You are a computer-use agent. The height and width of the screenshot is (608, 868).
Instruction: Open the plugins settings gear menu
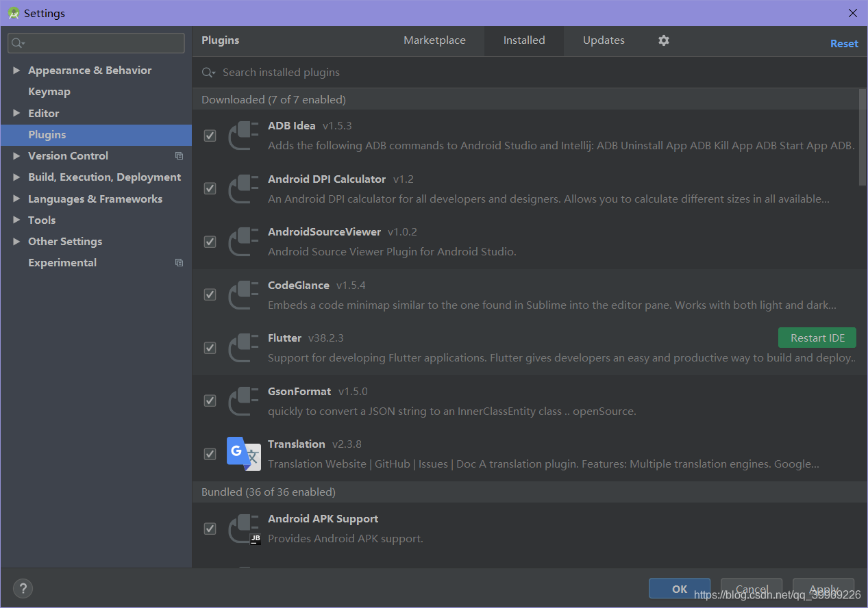click(x=662, y=40)
